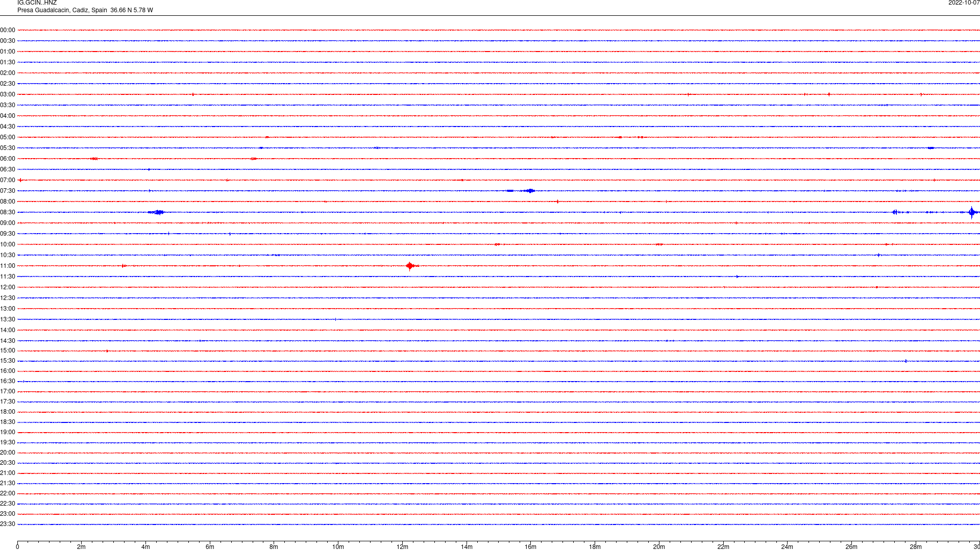Viewport: 980px width, 551px height.
Task: Select the 03:00 time row label
Action: 8,94
